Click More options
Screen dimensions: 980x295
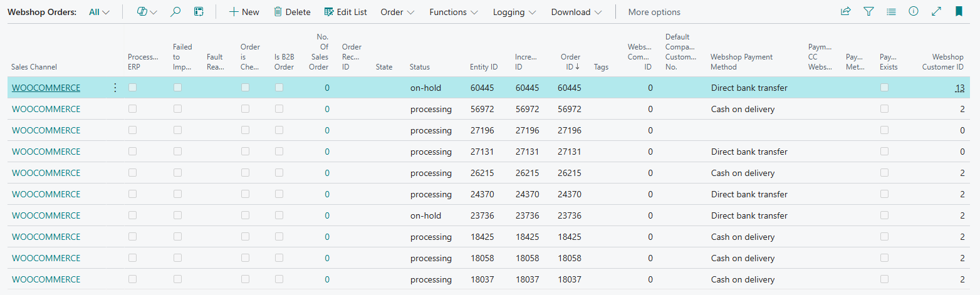(x=654, y=12)
